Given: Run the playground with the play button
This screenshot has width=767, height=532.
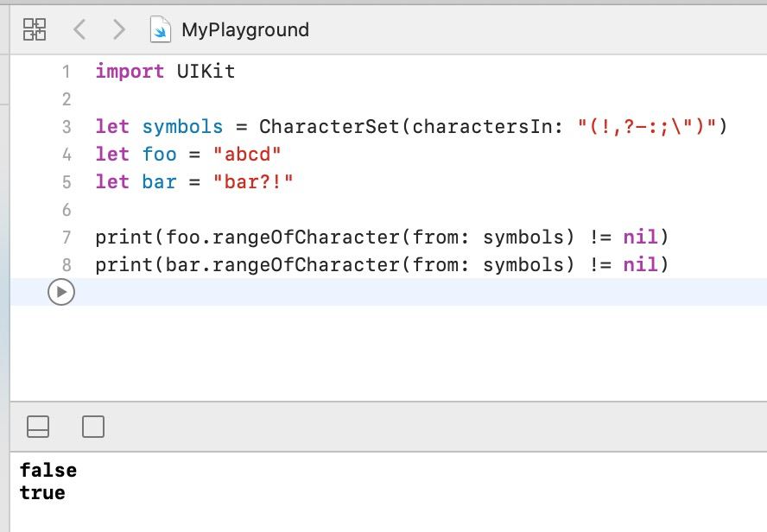Looking at the screenshot, I should [x=61, y=292].
